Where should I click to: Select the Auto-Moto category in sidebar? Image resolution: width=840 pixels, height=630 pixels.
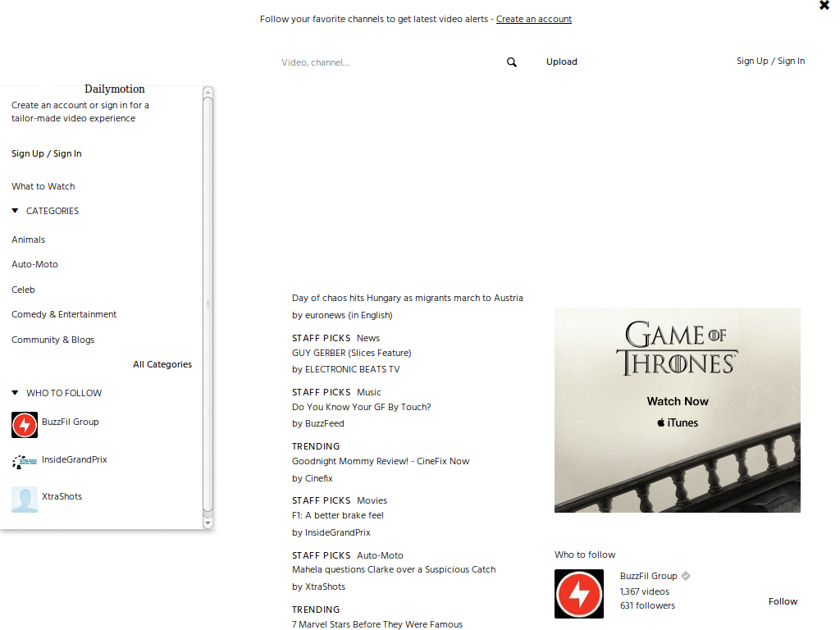(x=34, y=264)
